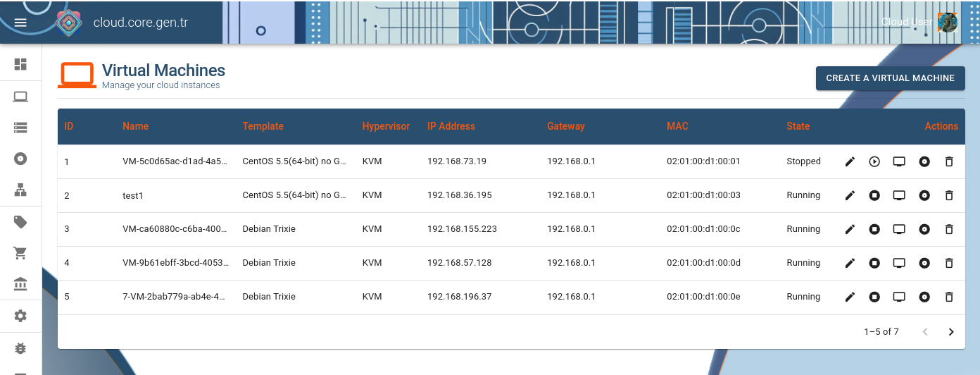Open the dashboard icon in sidebar
The width and height of the screenshot is (980, 375).
[x=20, y=64]
